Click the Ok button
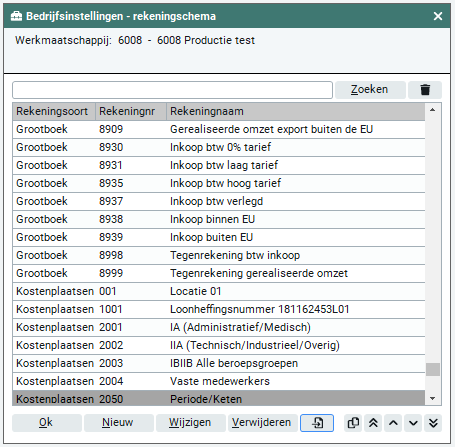This screenshot has height=447, width=455. [x=47, y=423]
